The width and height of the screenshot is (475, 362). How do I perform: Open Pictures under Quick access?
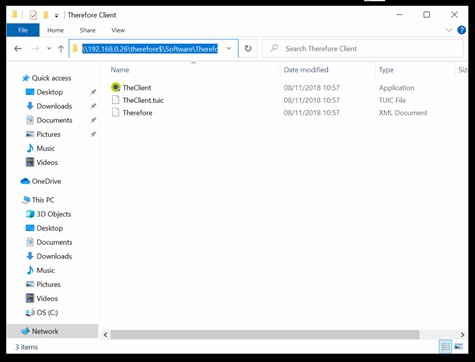[x=48, y=134]
